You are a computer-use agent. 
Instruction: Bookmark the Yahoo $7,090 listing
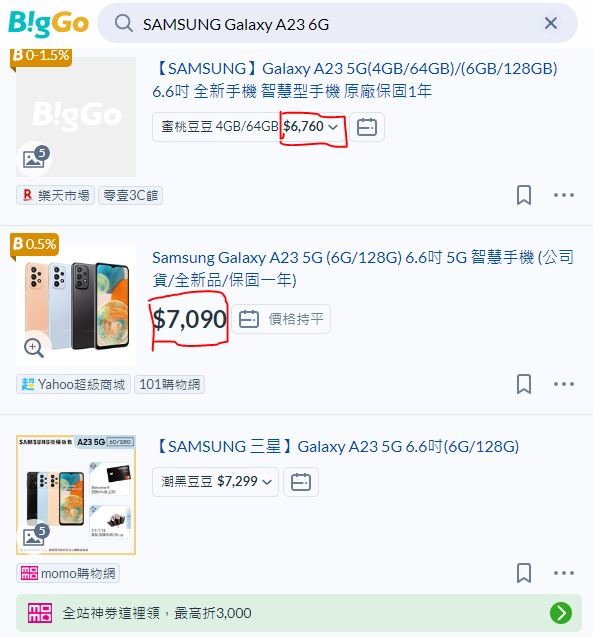click(524, 384)
